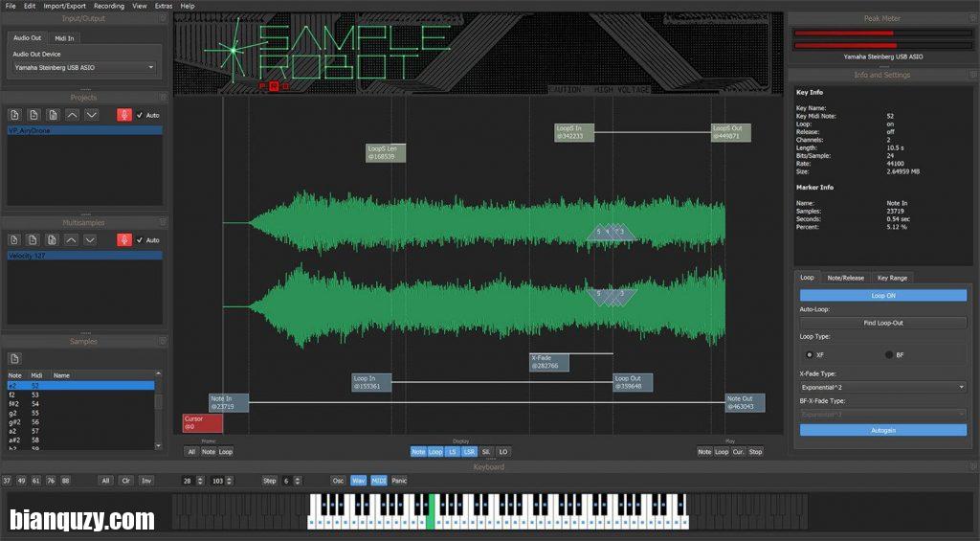Toggle the Loop ON button
Viewport: 980px width, 541px height.
coord(883,295)
